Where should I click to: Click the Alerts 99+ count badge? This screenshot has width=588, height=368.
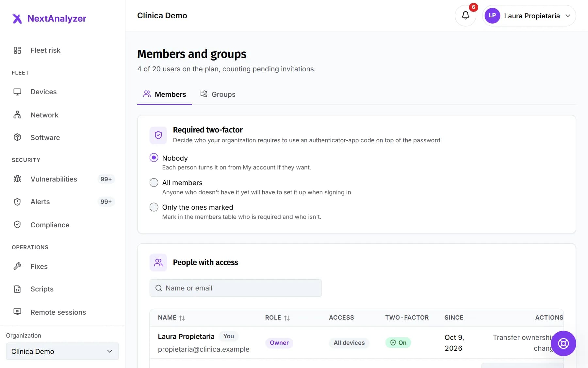coord(106,202)
